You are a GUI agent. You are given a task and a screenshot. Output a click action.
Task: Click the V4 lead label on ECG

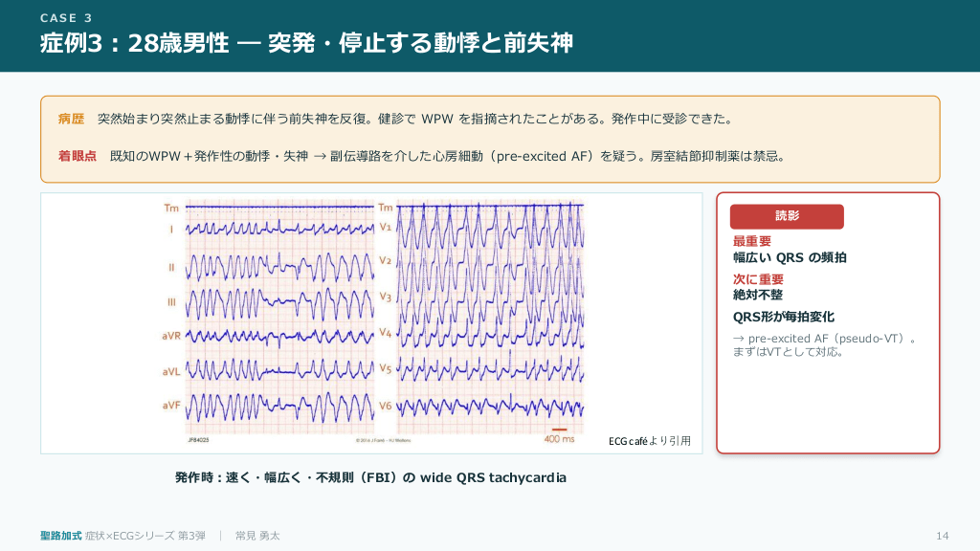point(385,333)
